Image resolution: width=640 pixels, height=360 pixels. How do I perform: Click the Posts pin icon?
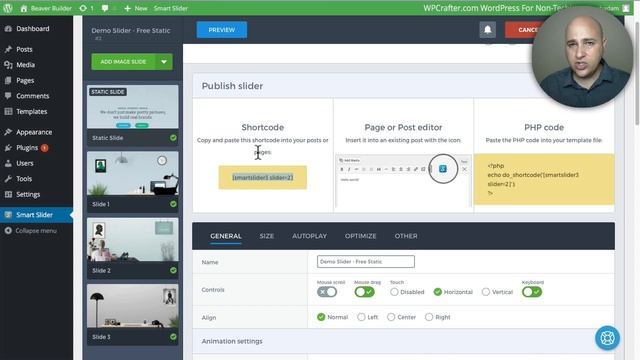click(8, 49)
